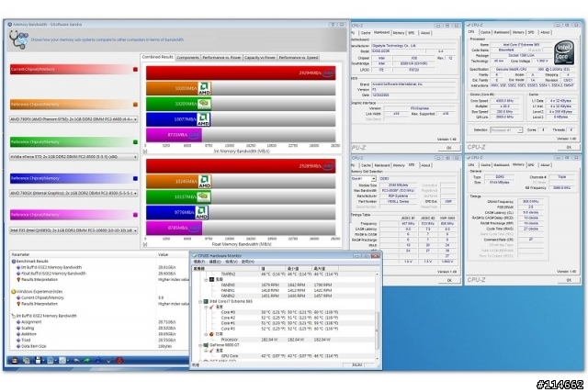Click the red Current Chipset/Memory color square
The image size is (588, 392).
point(135,70)
